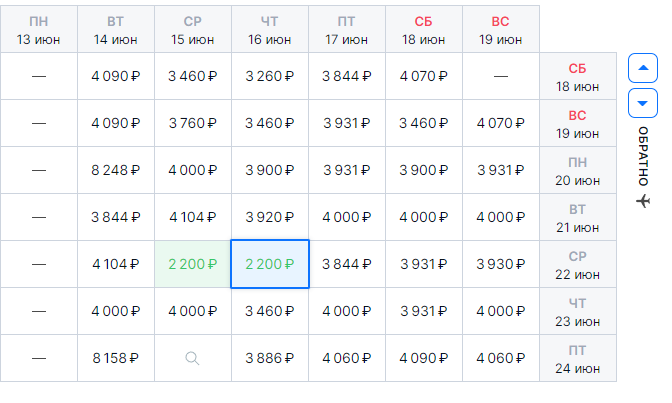
Task: Pick the 3 886 ₽ fare
Action: click(270, 358)
